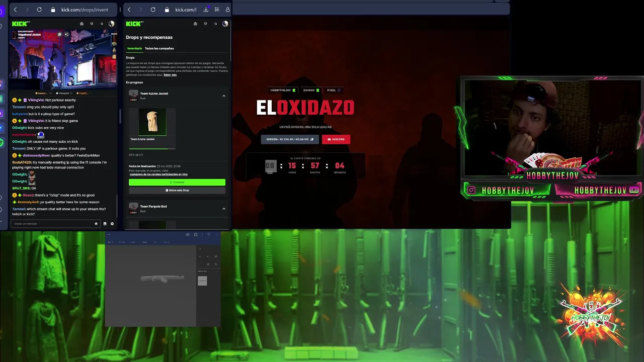Open emote picker in chat message box
Screen dimensions: 644x362
click(96, 224)
